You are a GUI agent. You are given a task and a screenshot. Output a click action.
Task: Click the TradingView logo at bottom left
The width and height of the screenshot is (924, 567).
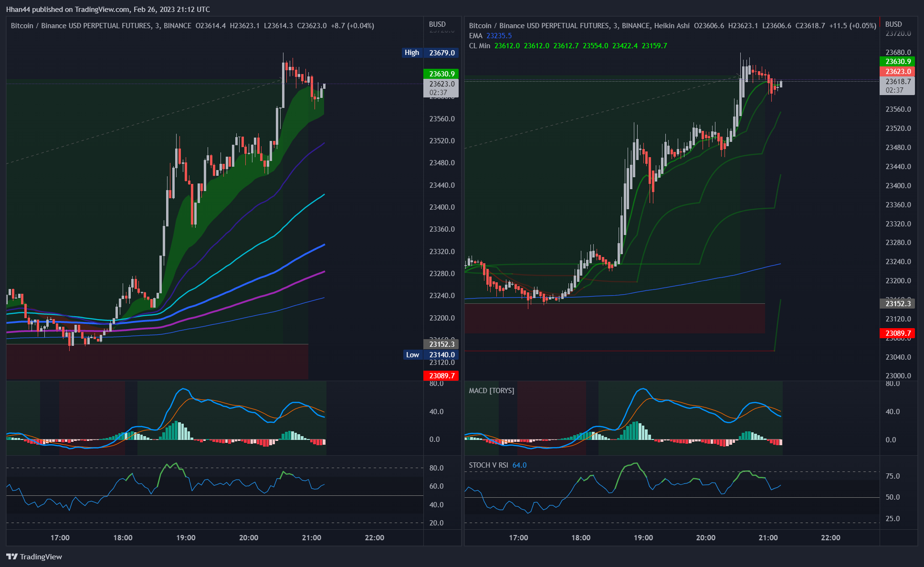point(34,556)
